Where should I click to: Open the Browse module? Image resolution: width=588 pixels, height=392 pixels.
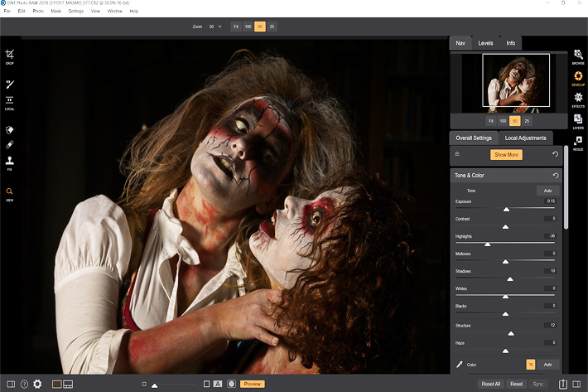tap(578, 57)
